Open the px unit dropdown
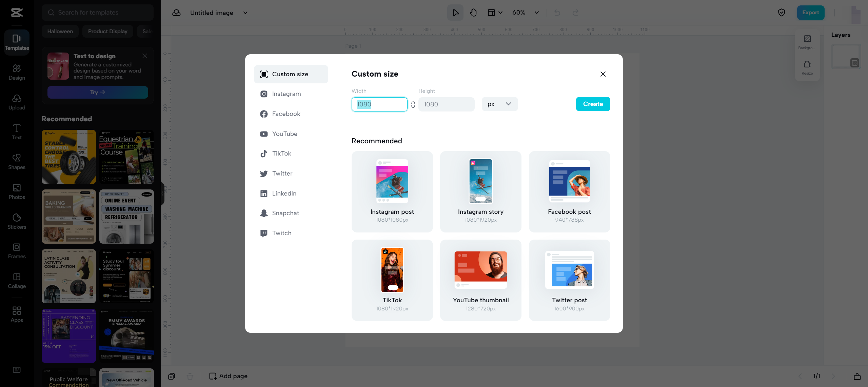This screenshot has width=868, height=387. pos(499,104)
